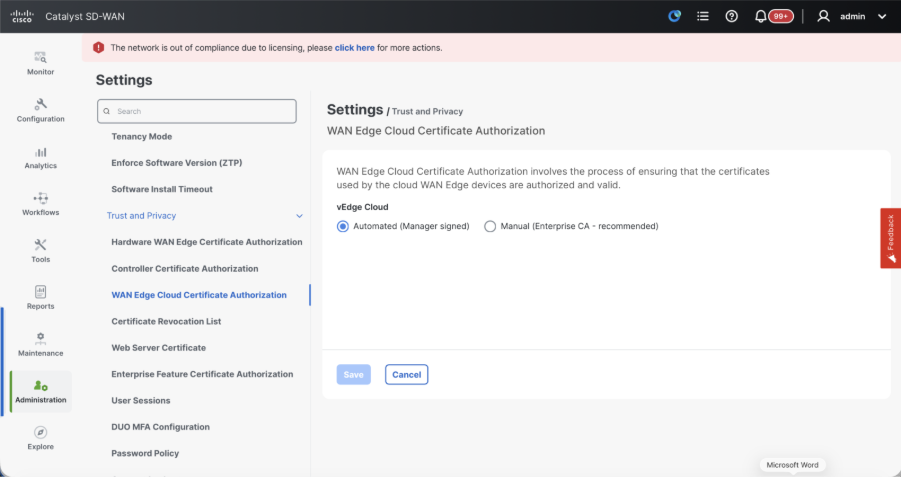Image resolution: width=901 pixels, height=477 pixels.
Task: Open the Reports icon in sidebar
Action: click(x=41, y=292)
